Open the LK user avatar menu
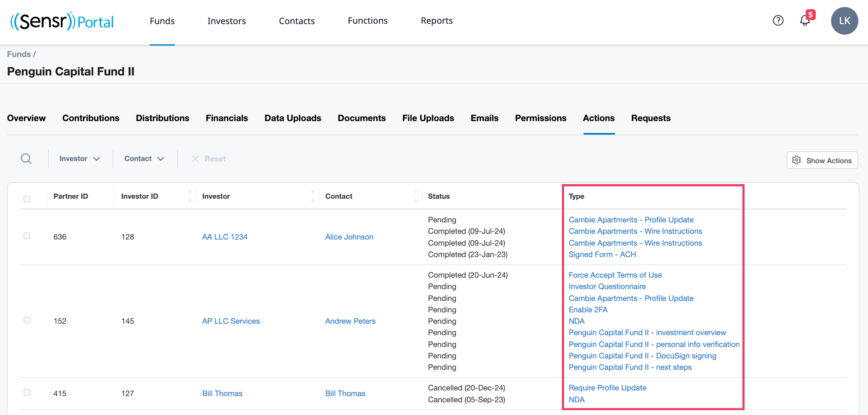The height and width of the screenshot is (415, 868). coord(844,21)
